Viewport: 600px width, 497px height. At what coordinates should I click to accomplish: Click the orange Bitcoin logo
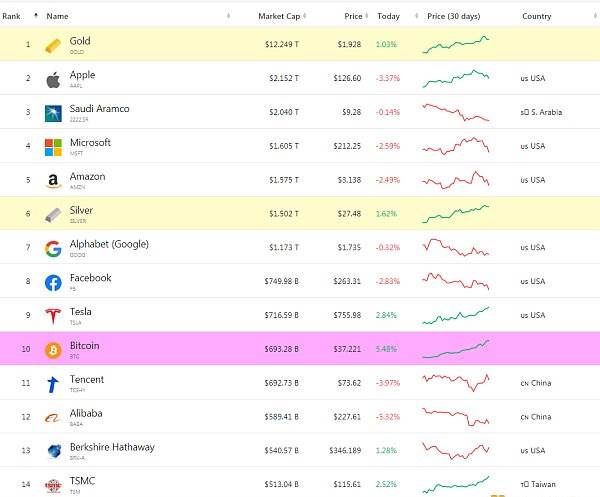click(x=53, y=350)
